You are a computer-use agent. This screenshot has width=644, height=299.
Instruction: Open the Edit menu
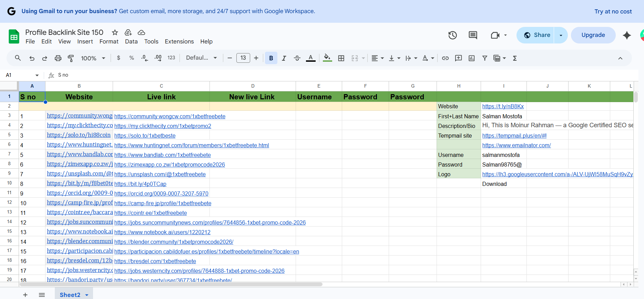pyautogui.click(x=47, y=41)
